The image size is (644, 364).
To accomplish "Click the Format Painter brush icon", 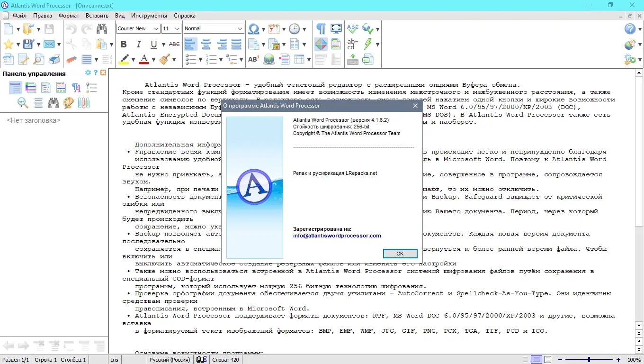I will pyautogui.click(x=164, y=59).
